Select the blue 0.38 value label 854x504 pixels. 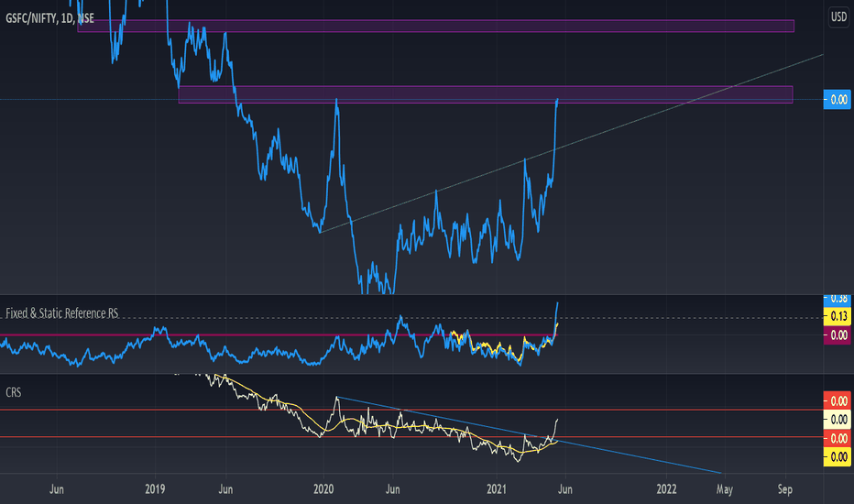pyautogui.click(x=838, y=299)
